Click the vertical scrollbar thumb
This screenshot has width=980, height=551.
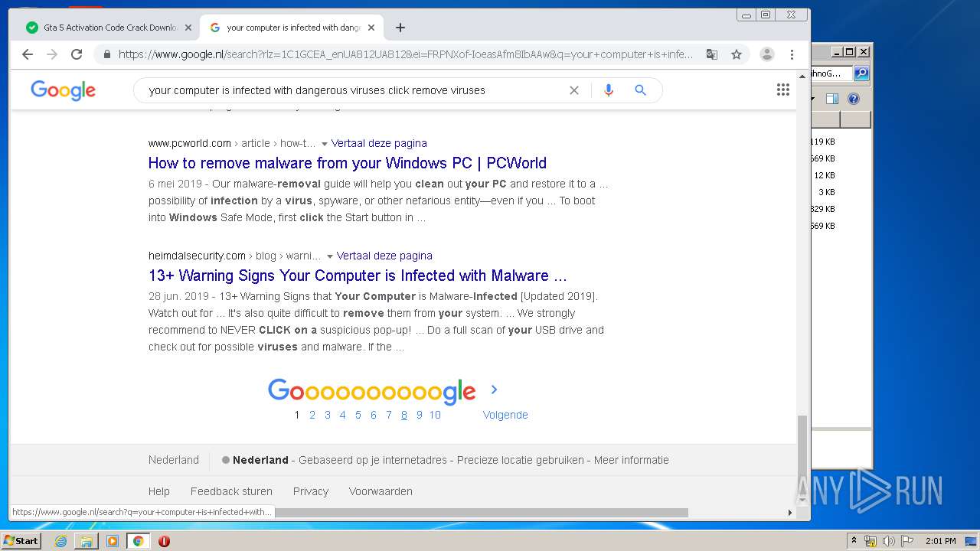(802, 453)
